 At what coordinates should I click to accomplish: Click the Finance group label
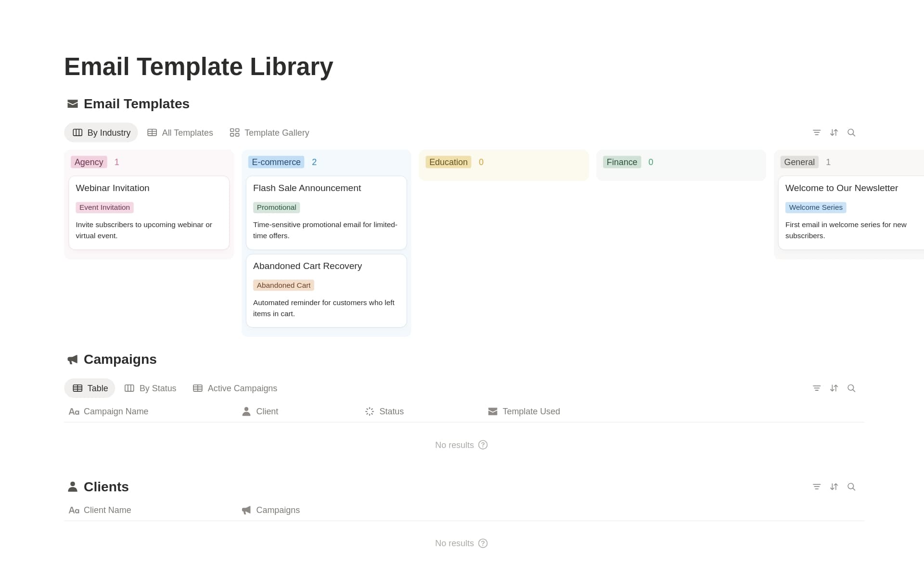click(622, 162)
